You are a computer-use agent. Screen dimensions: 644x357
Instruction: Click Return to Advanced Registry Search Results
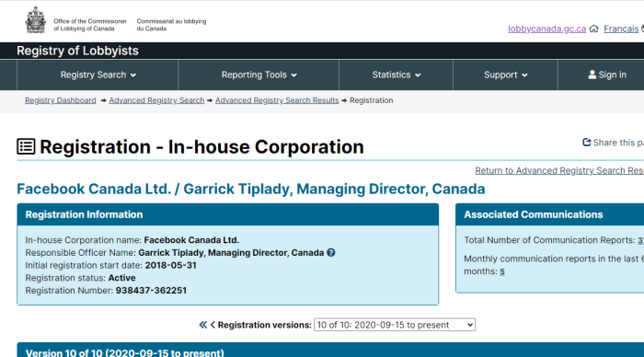[559, 170]
